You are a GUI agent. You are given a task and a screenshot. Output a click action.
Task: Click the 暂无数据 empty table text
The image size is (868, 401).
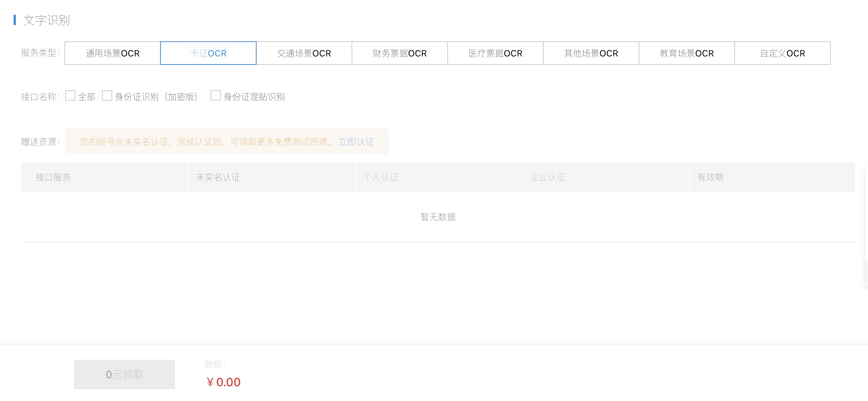[x=438, y=217]
